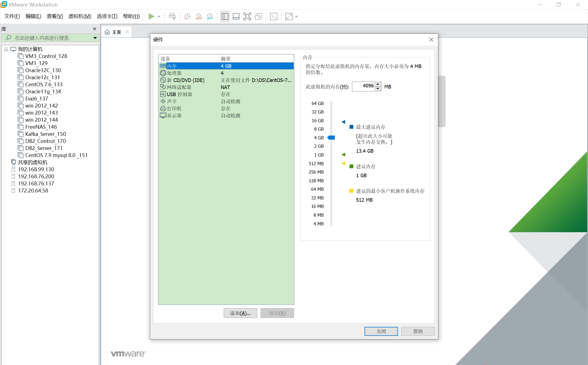Select the USB 控制器 device
The height and width of the screenshot is (365, 588).
180,94
